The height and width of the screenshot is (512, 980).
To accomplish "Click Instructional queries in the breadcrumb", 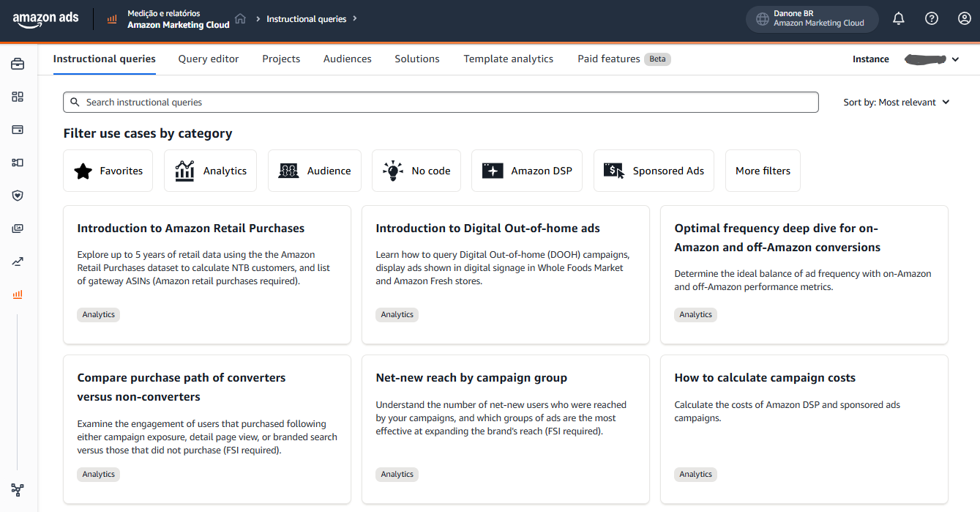I will pos(306,19).
